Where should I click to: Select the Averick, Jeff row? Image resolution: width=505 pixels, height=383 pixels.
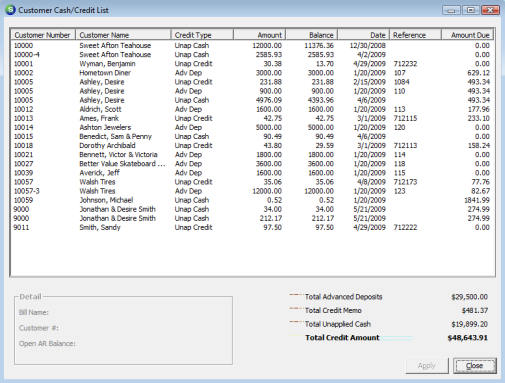pos(252,173)
